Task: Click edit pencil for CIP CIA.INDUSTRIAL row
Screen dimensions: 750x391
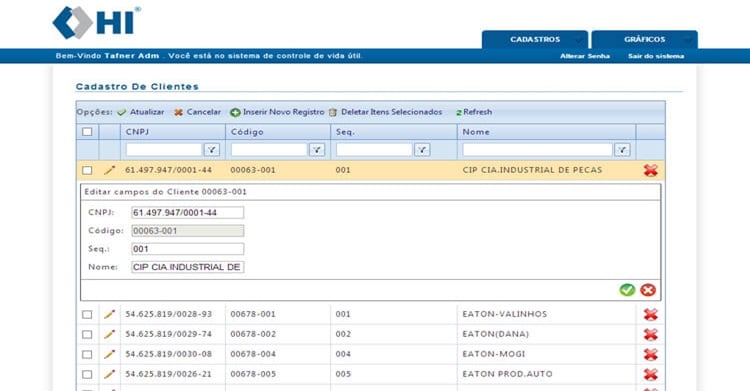Action: (110, 170)
